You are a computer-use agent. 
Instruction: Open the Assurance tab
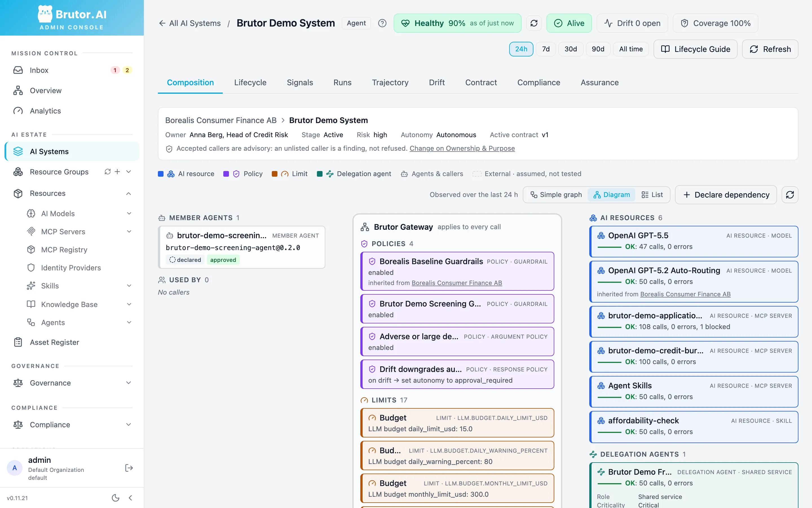(x=600, y=82)
